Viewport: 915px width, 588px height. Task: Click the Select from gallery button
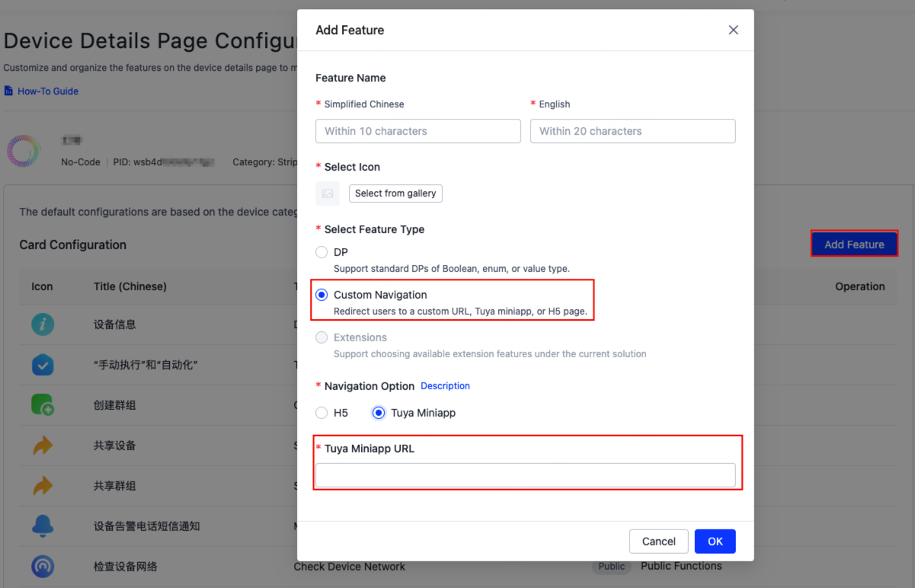(395, 193)
